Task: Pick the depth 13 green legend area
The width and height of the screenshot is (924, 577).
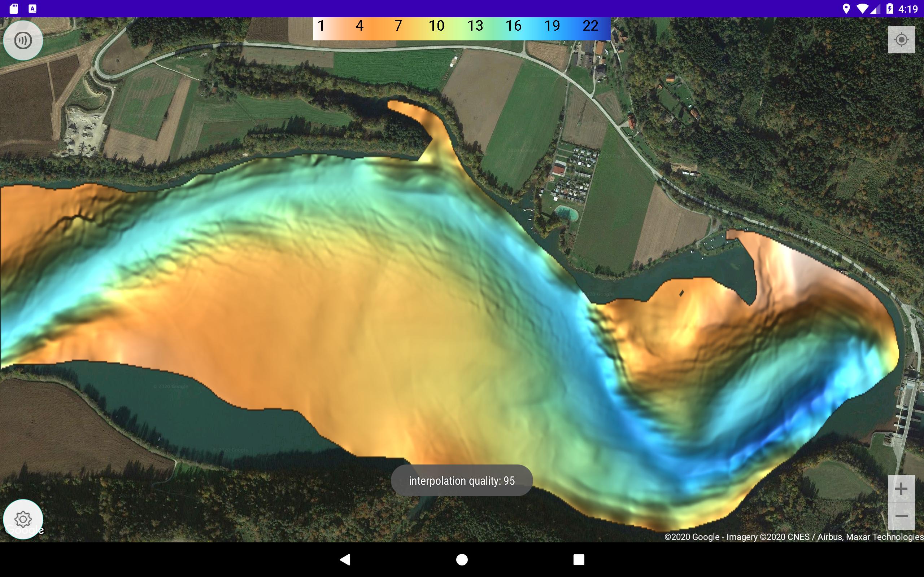Action: click(475, 26)
